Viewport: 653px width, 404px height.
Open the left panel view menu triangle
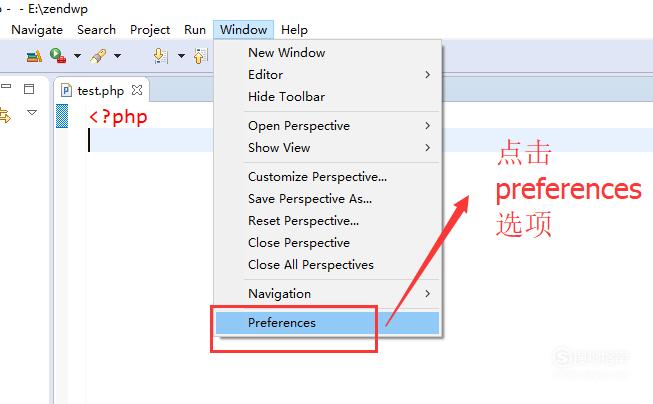coord(32,112)
